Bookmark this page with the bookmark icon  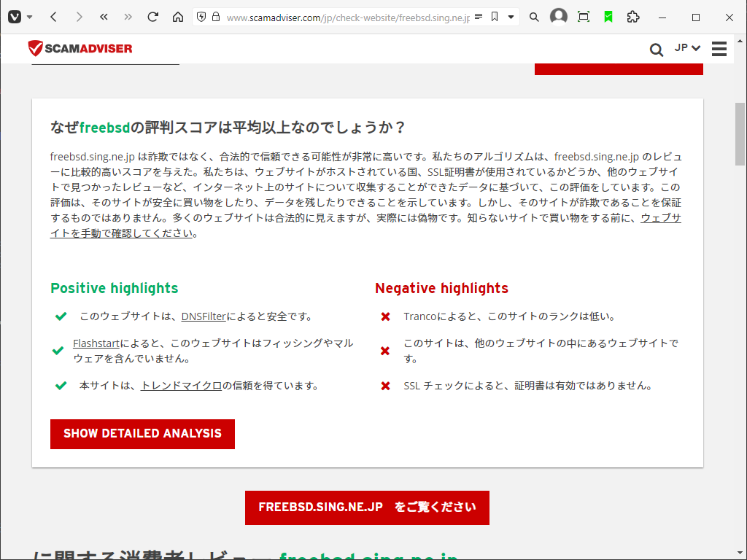click(x=495, y=17)
